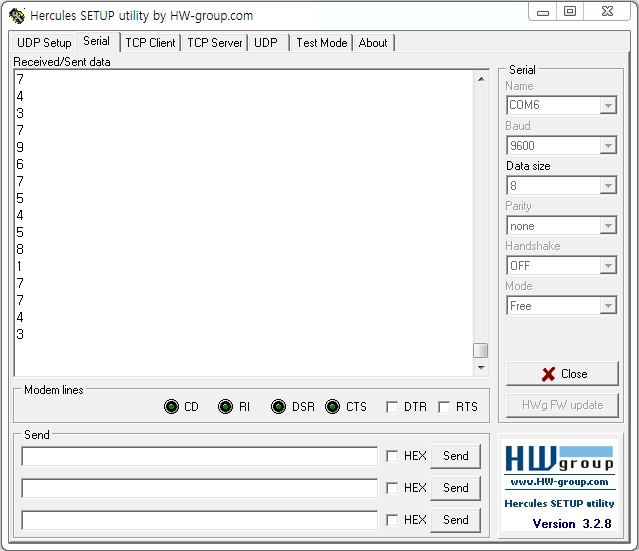Click the second send text input field
The width and height of the screenshot is (639, 551).
click(200, 488)
